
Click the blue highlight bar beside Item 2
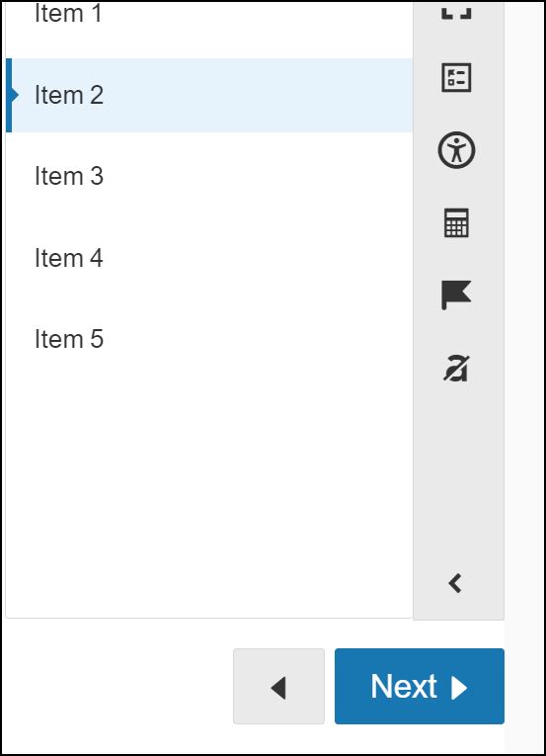pyautogui.click(x=9, y=95)
